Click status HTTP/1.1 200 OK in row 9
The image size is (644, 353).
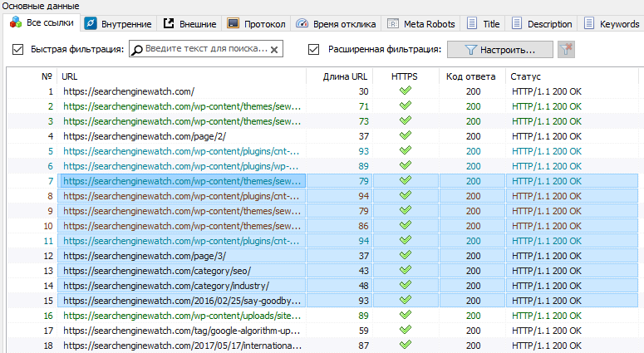547,212
